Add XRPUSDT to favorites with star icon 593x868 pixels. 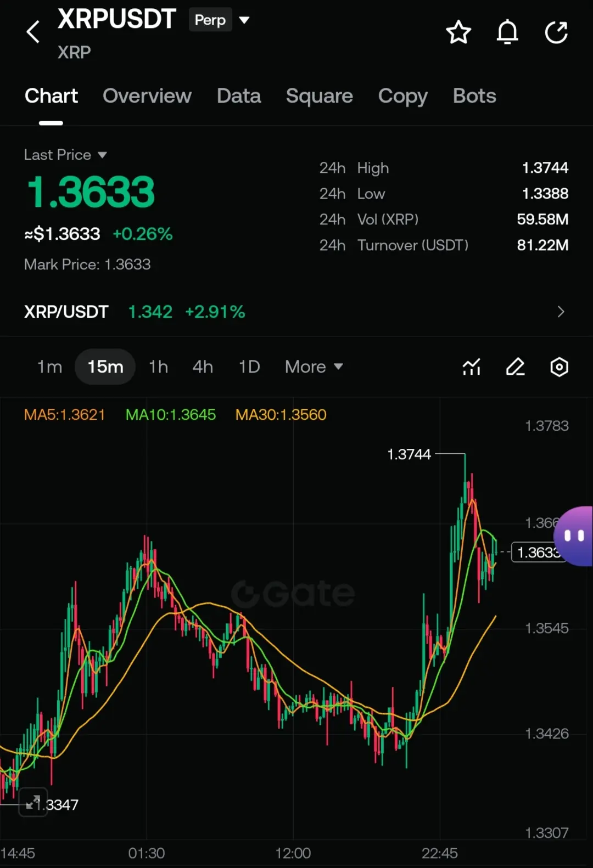tap(458, 32)
